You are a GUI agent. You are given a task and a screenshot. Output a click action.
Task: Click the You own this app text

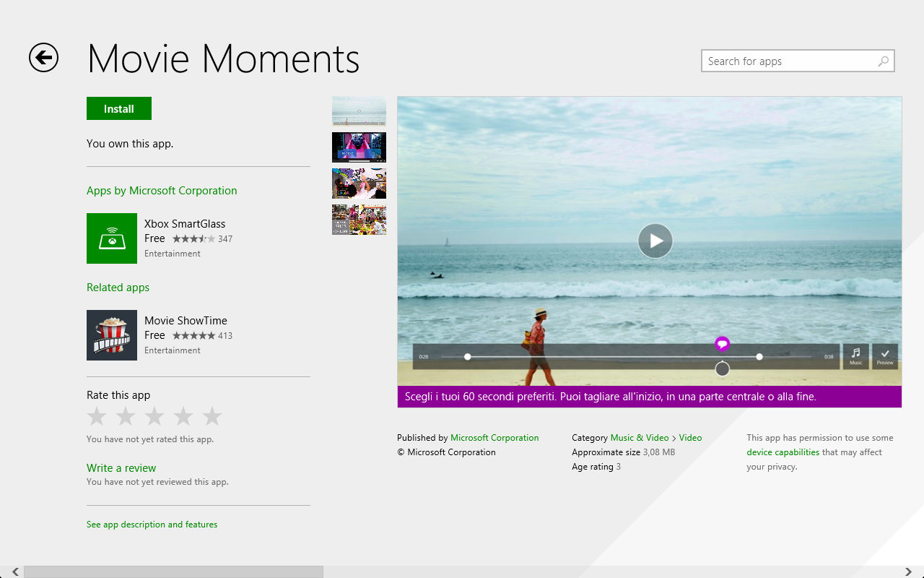(x=130, y=144)
